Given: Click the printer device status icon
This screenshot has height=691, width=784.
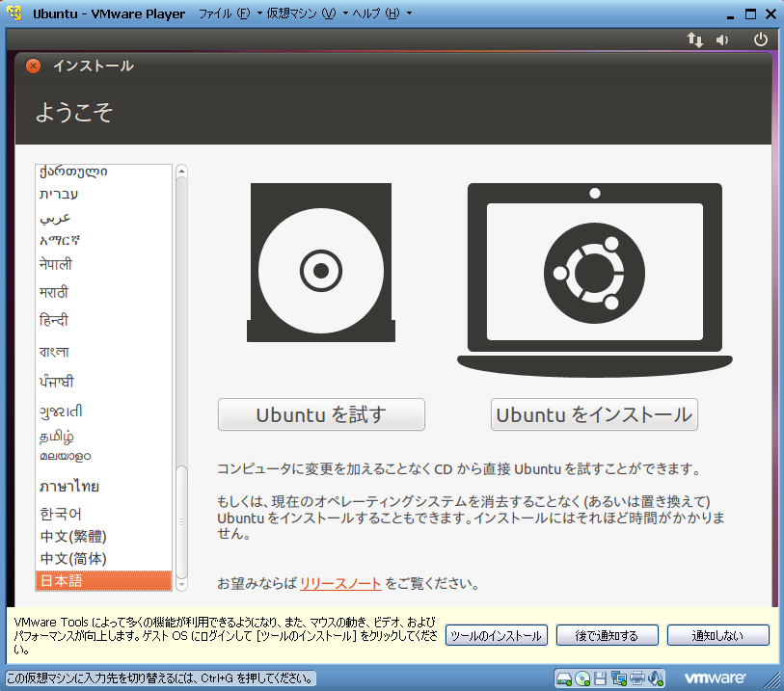Looking at the screenshot, I should point(637,678).
